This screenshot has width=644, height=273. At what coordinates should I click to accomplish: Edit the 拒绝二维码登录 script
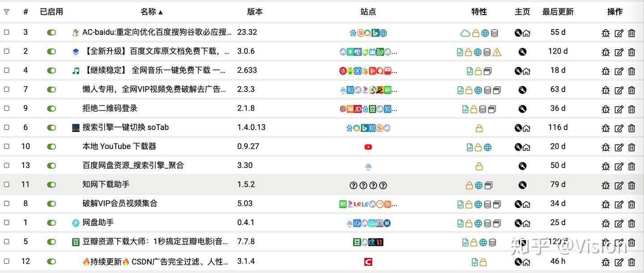[x=619, y=109]
